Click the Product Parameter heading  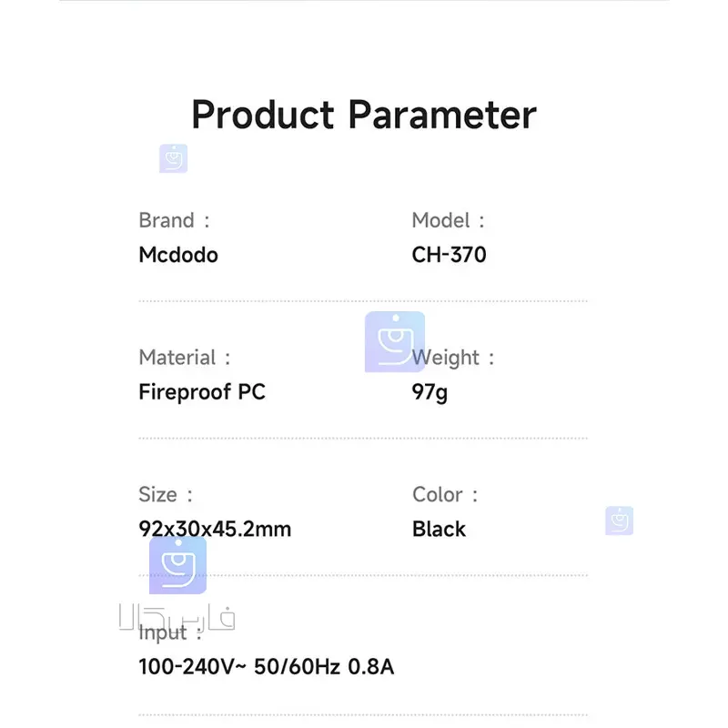point(364,116)
